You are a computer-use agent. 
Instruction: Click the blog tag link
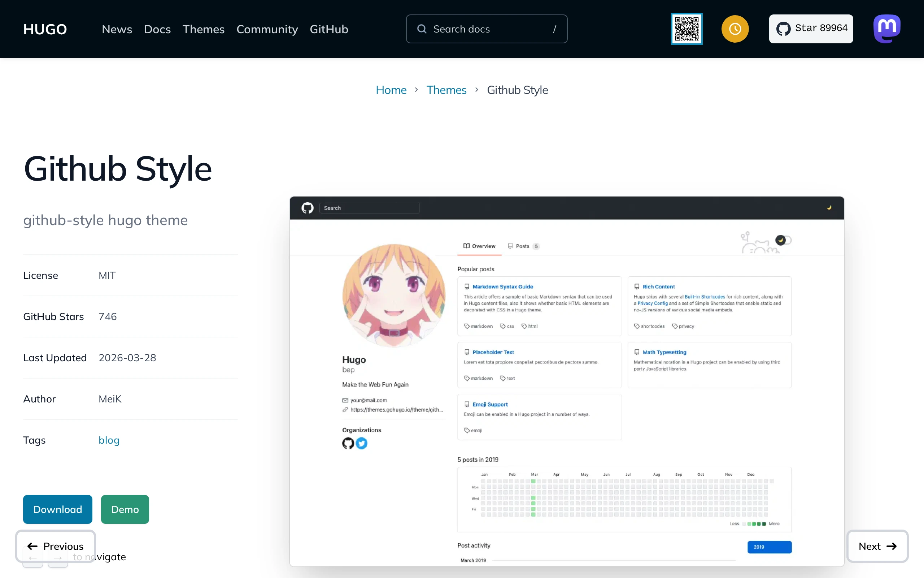tap(109, 440)
